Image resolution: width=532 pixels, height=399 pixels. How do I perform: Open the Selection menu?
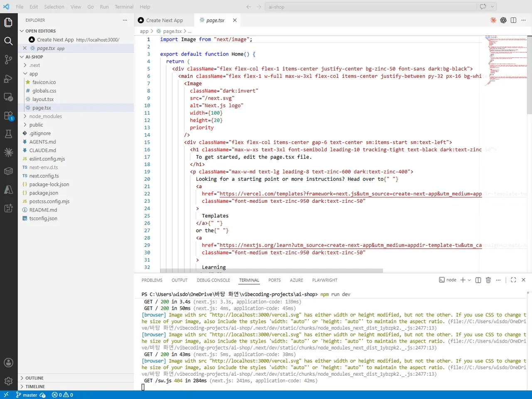pyautogui.click(x=54, y=7)
